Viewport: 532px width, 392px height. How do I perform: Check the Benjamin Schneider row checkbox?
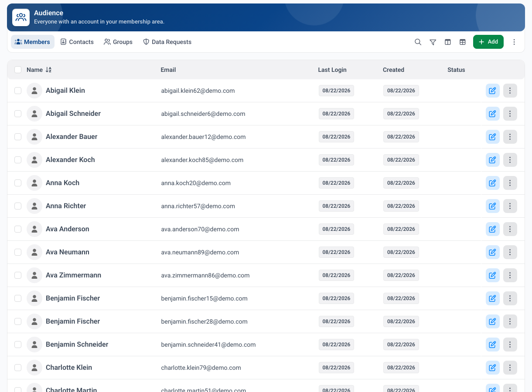pos(18,345)
